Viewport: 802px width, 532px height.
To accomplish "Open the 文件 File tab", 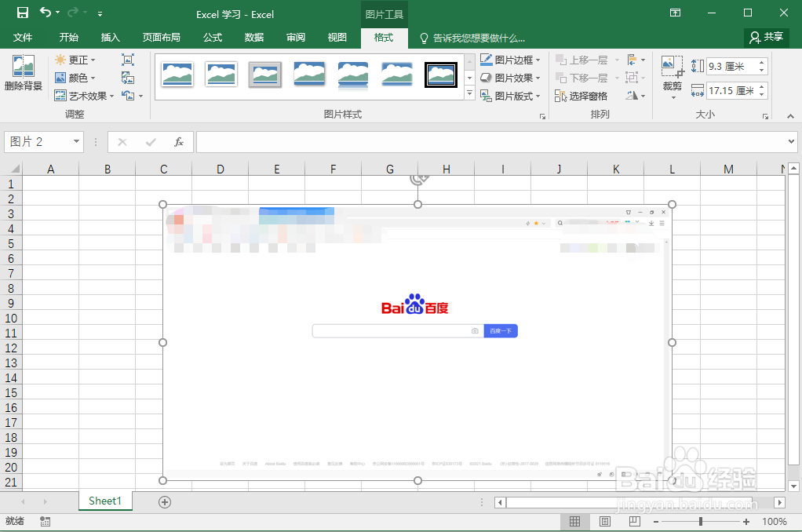I will click(23, 38).
